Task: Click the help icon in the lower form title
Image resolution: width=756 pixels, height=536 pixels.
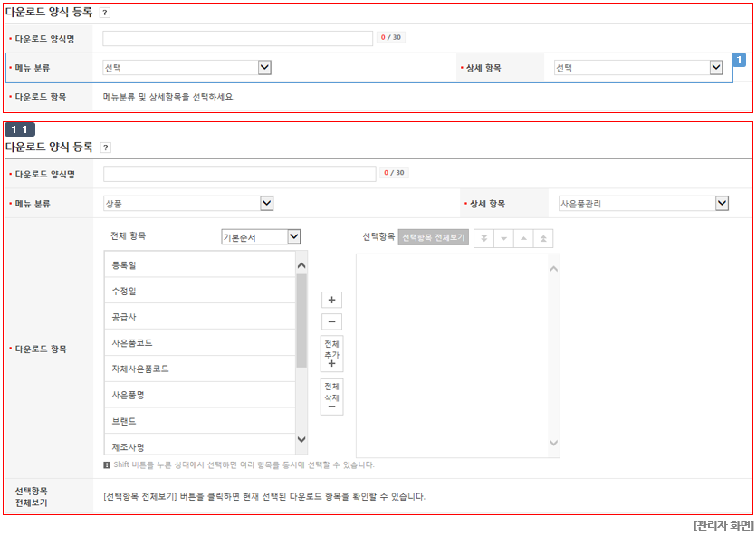Action: (x=106, y=148)
